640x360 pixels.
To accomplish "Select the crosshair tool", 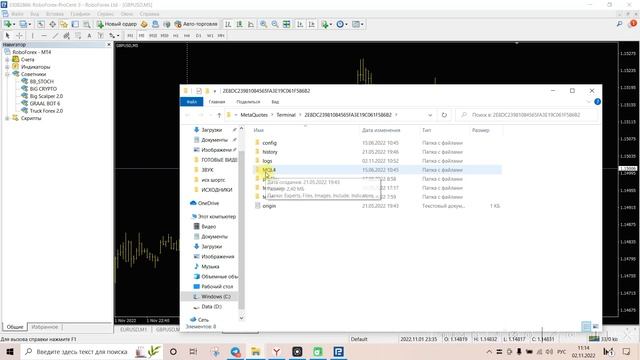I will pos(19,36).
